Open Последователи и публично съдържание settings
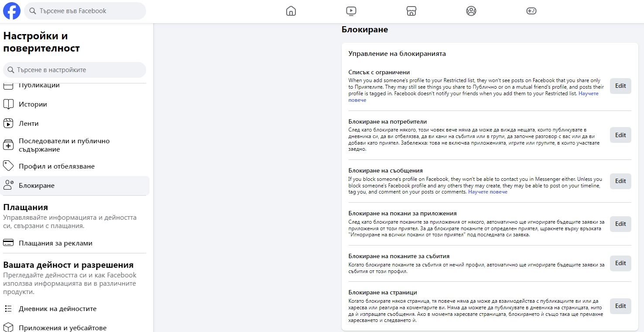 coord(64,145)
